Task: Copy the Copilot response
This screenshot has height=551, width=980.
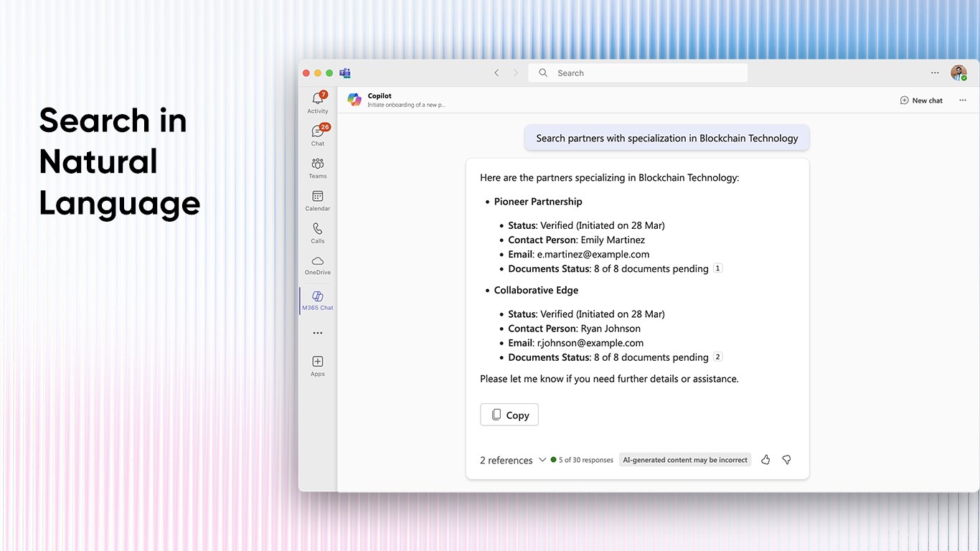Action: tap(509, 415)
